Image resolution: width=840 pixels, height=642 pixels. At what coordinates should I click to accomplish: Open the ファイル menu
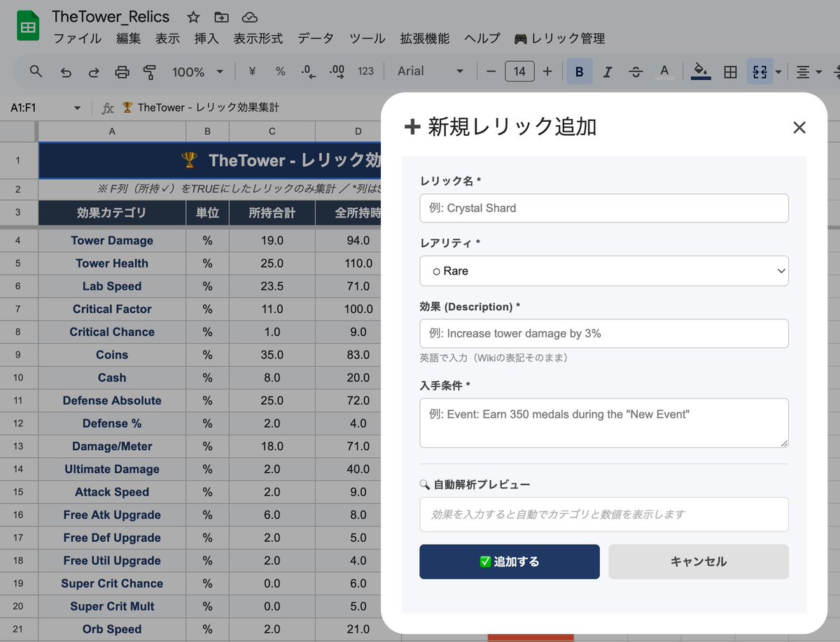[x=78, y=39]
